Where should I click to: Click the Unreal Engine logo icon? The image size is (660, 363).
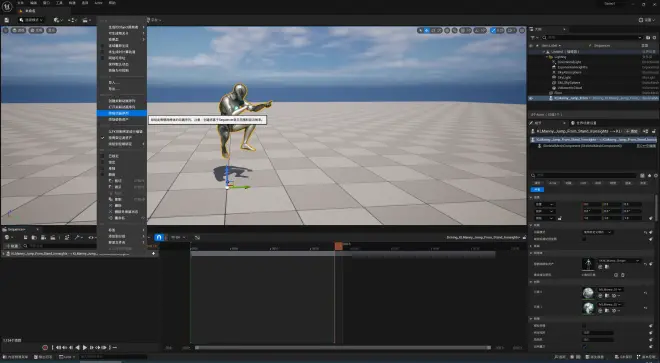pyautogui.click(x=7, y=6)
